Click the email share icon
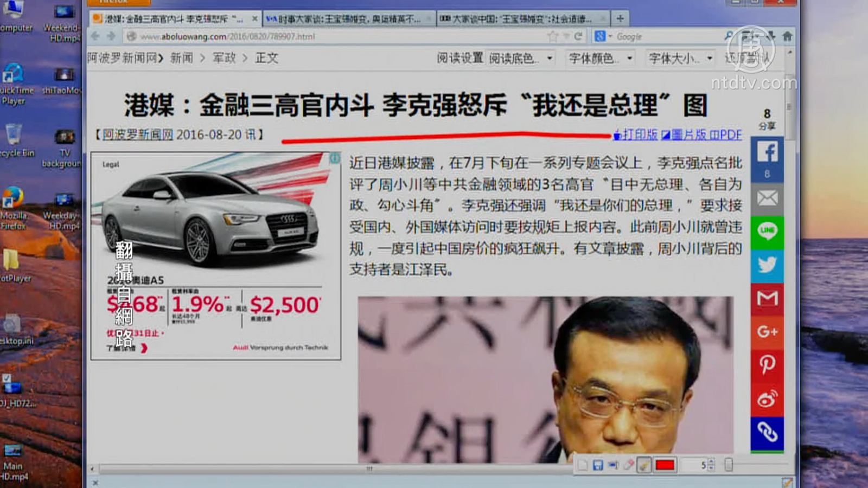The image size is (868, 488). pos(767,198)
